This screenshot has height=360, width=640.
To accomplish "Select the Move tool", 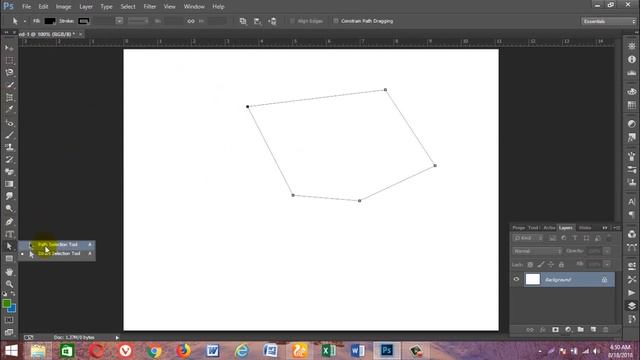I will 9,48.
